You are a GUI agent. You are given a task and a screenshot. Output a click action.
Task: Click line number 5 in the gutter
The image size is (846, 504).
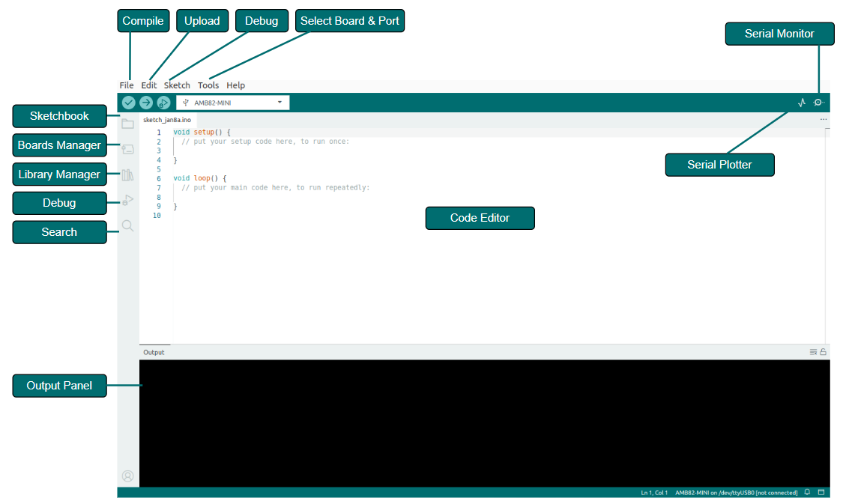click(x=159, y=169)
